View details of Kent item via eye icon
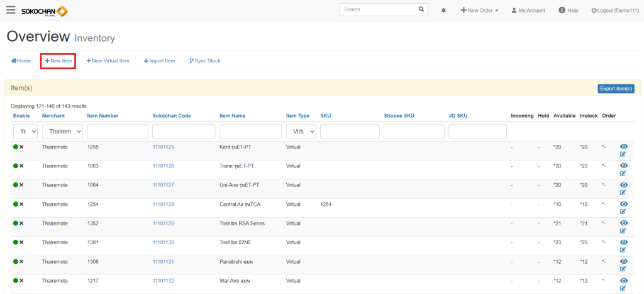The image size is (644, 294). [x=623, y=147]
